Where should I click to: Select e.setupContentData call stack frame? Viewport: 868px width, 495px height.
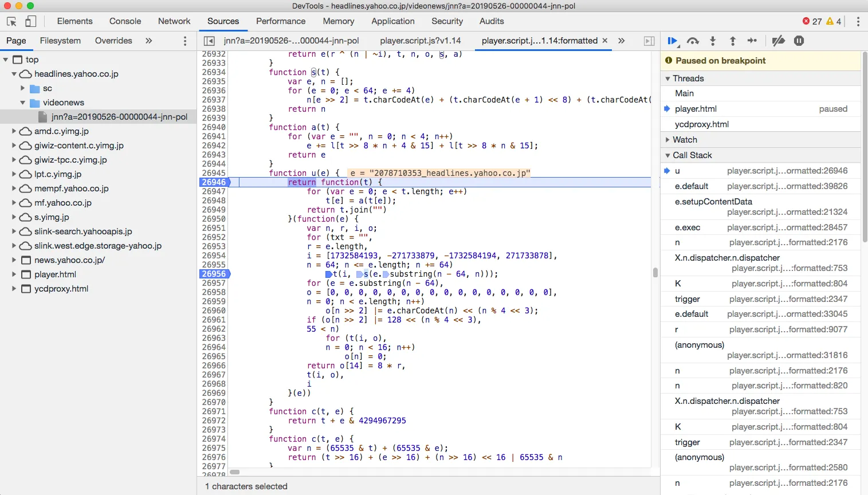[x=713, y=202]
